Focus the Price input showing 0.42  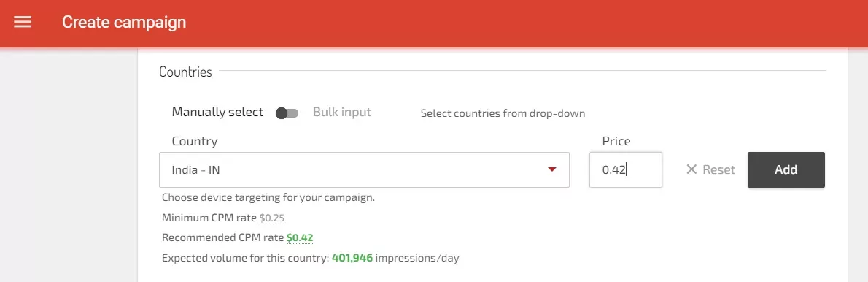[x=626, y=169]
